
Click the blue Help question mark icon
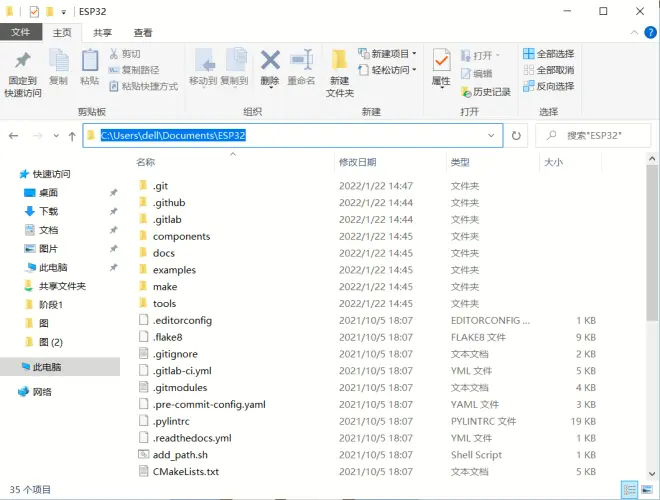[650, 32]
